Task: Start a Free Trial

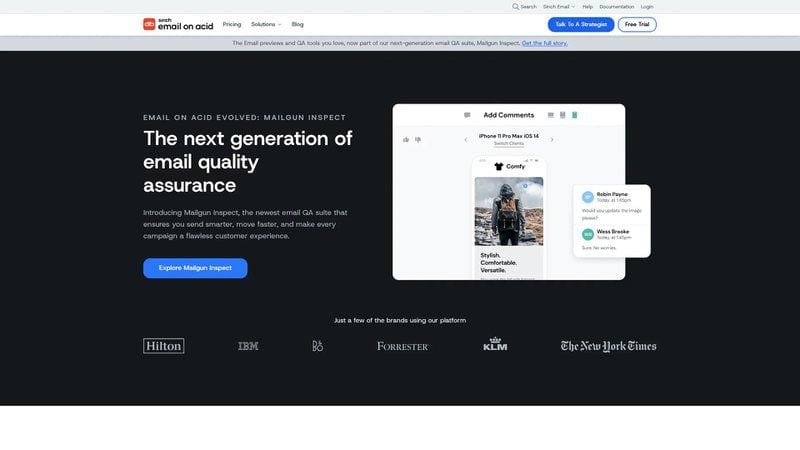Action: pyautogui.click(x=637, y=24)
